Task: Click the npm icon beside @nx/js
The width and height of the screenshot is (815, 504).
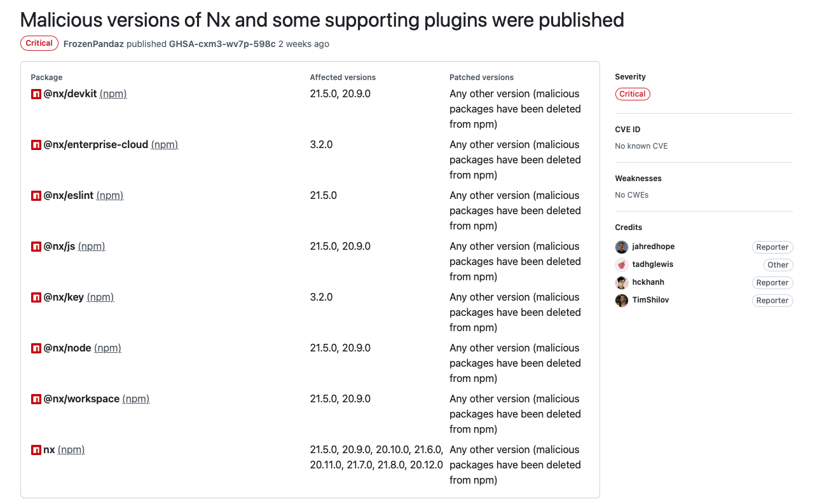Action: [x=36, y=247]
